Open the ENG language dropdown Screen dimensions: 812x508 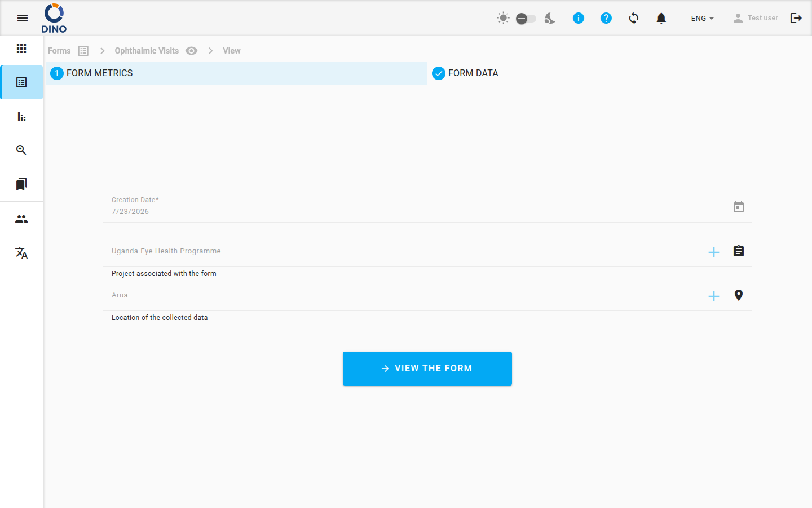pos(703,18)
